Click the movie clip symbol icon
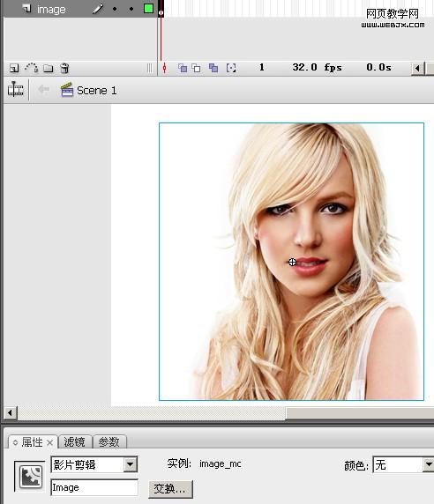The image size is (434, 504). [x=30, y=477]
